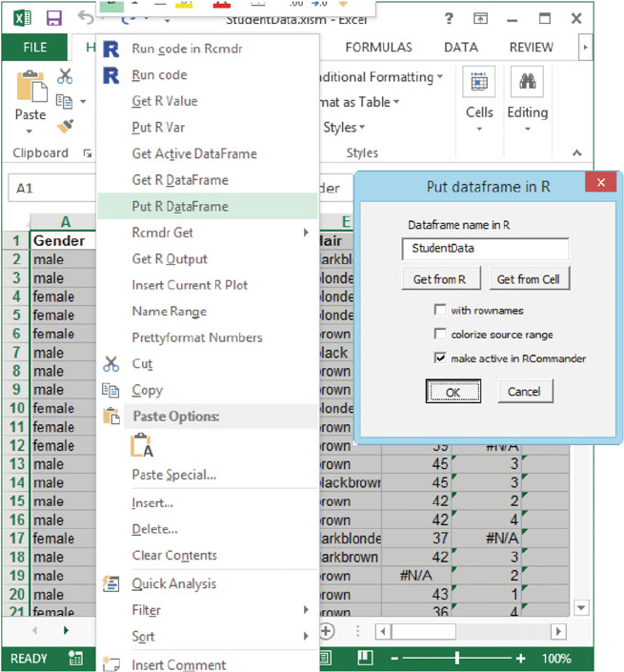
Task: Open Ribbon Display Options icon
Action: click(x=480, y=18)
